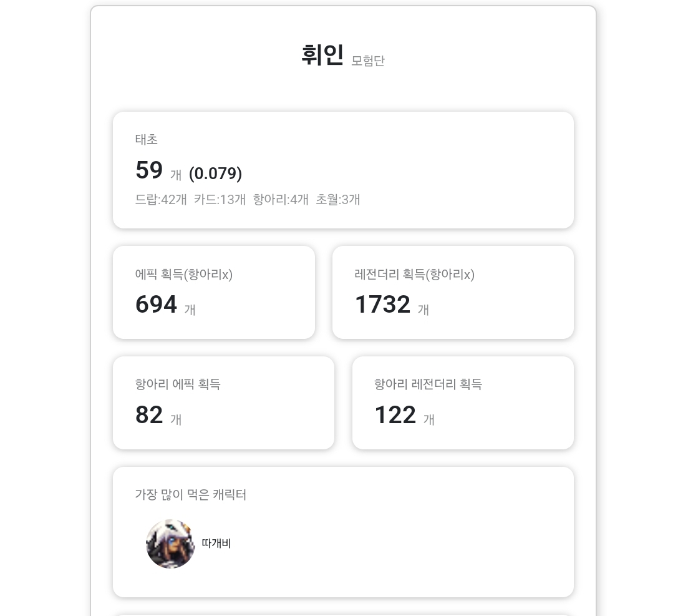Click the 가장 많이 먹은 캐릭터 heading

click(x=191, y=495)
